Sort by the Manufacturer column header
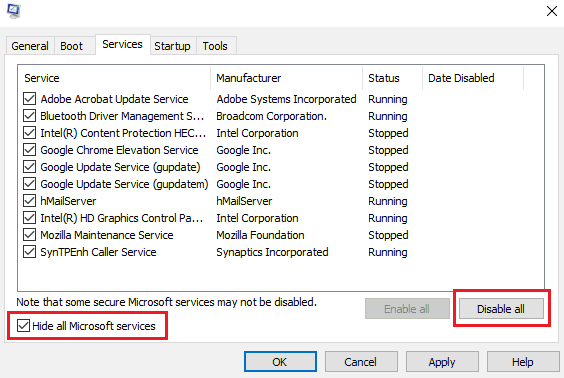The width and height of the screenshot is (564, 378). tap(287, 78)
